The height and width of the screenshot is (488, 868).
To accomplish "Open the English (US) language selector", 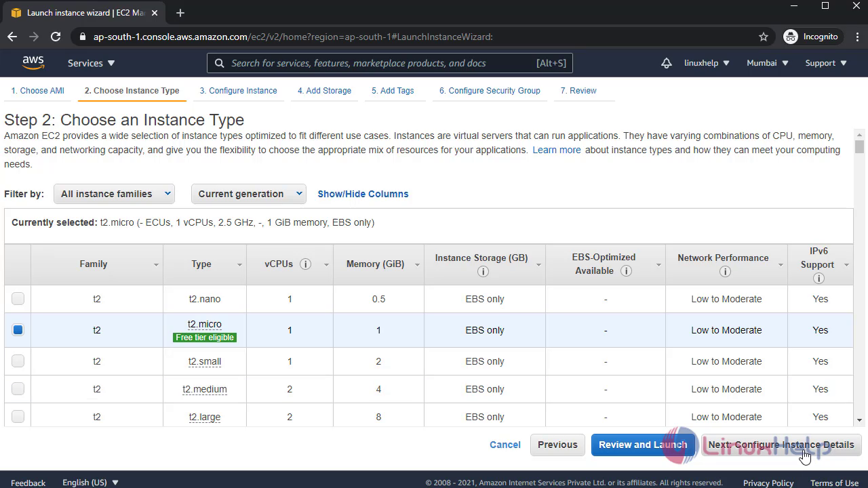I will (91, 482).
